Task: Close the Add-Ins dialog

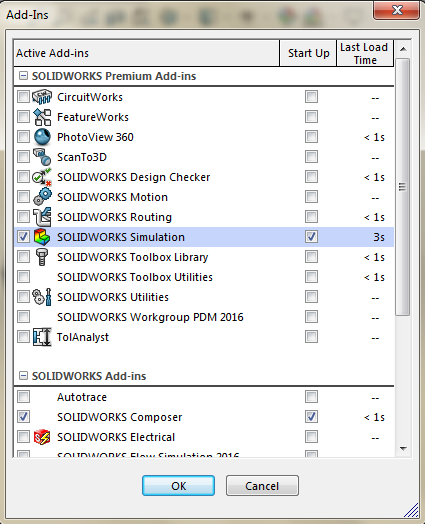Action: tap(396, 10)
